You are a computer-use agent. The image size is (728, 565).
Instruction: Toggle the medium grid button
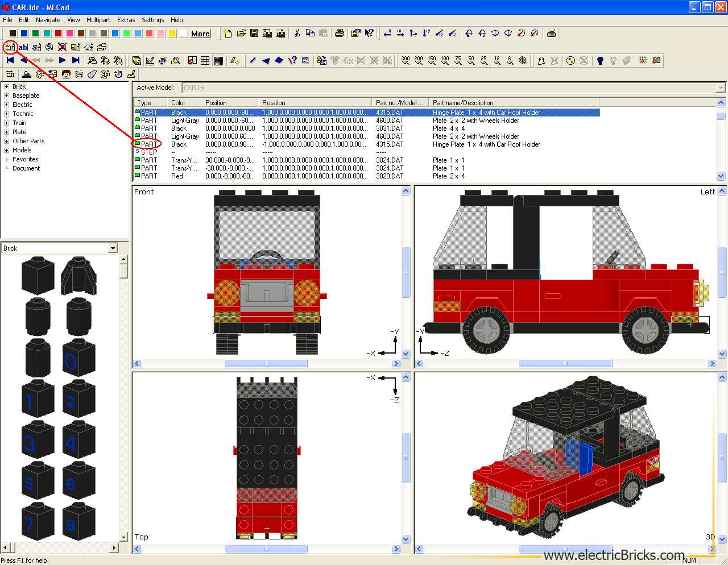(205, 61)
